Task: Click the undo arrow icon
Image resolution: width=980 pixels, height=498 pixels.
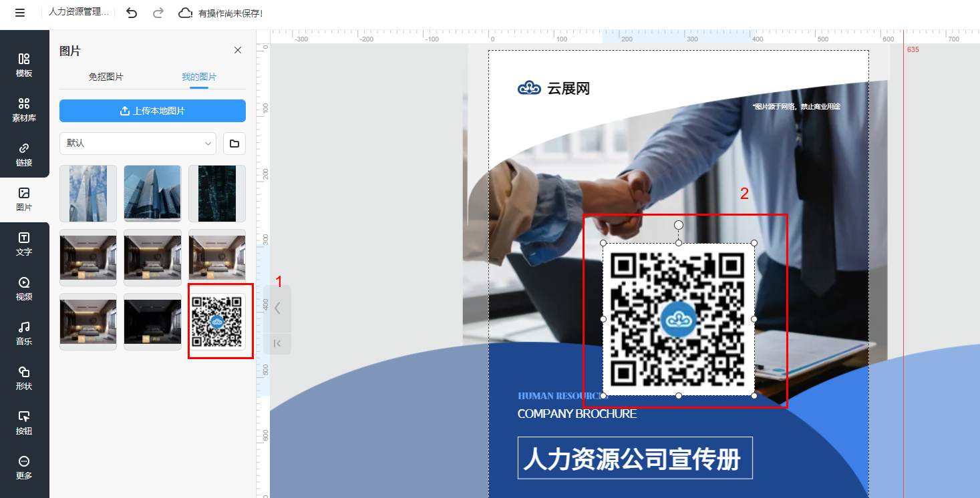Action: point(132,13)
